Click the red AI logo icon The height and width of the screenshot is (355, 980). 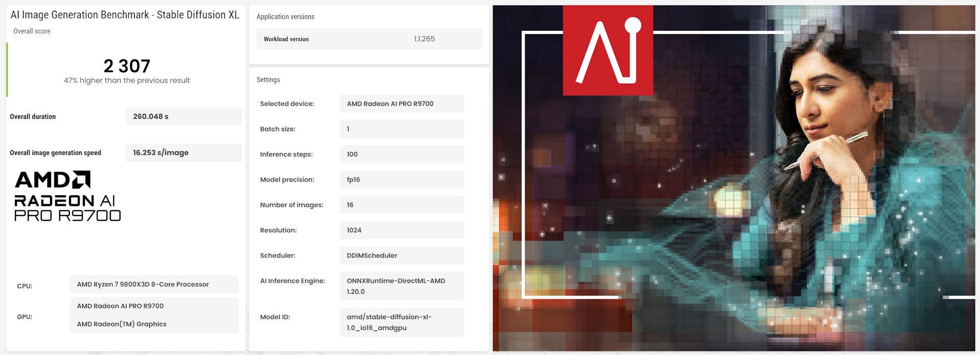(x=608, y=50)
